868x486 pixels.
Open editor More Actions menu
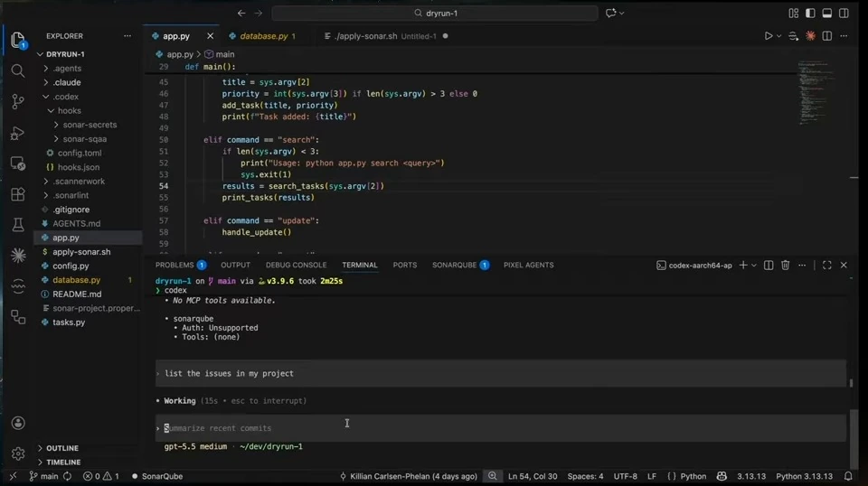[844, 36]
